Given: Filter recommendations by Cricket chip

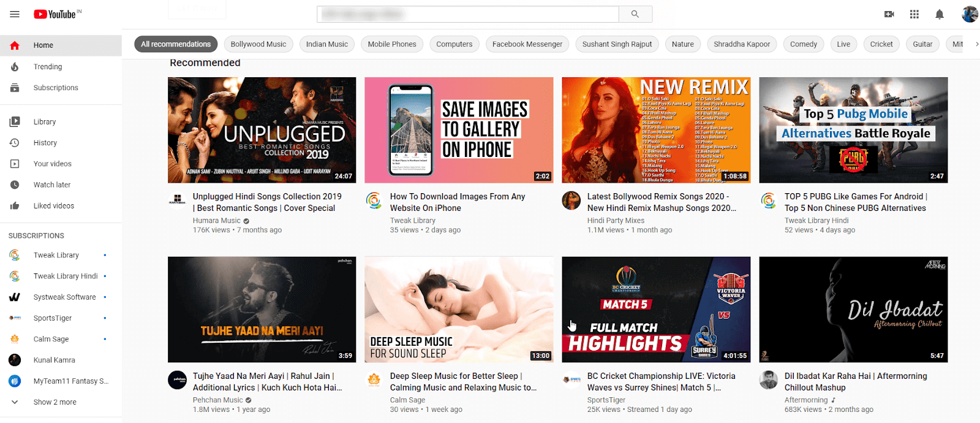Looking at the screenshot, I should (881, 44).
